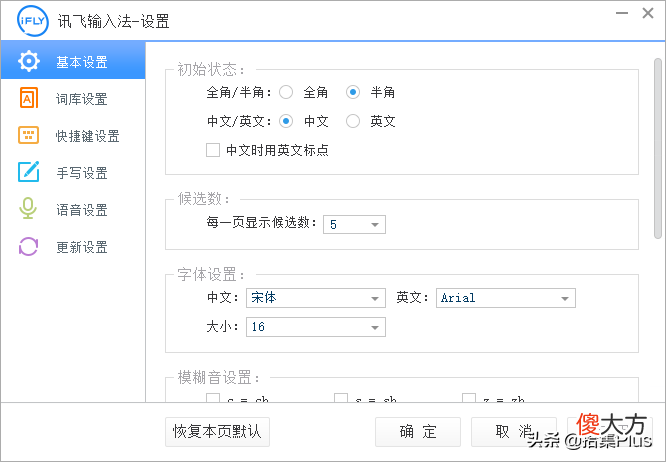
Task: Minimize the 讯飞输入法 settings window
Action: (x=622, y=13)
